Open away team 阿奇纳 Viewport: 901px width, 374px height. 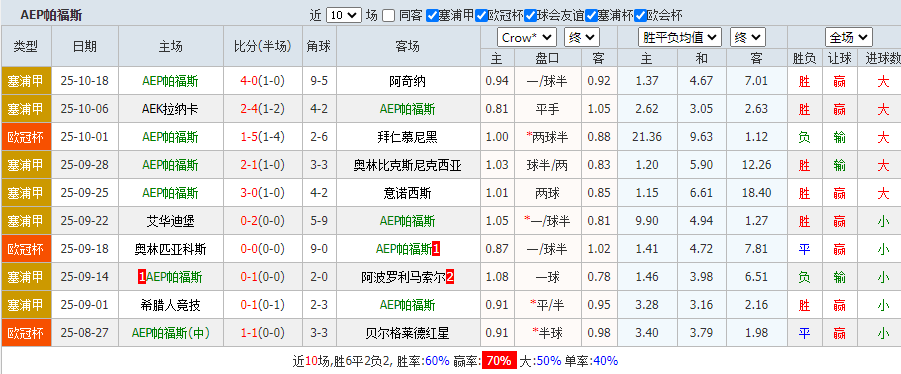[x=407, y=81]
